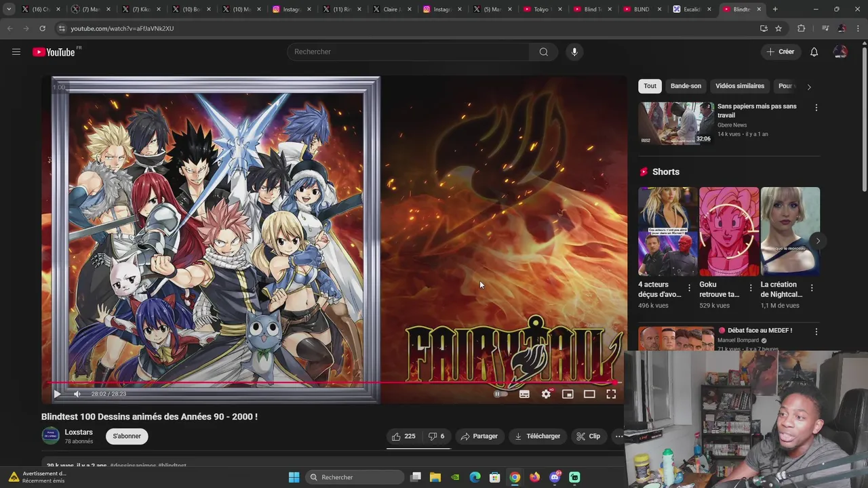The image size is (868, 488).
Task: Mute the video volume icon
Action: click(x=77, y=394)
